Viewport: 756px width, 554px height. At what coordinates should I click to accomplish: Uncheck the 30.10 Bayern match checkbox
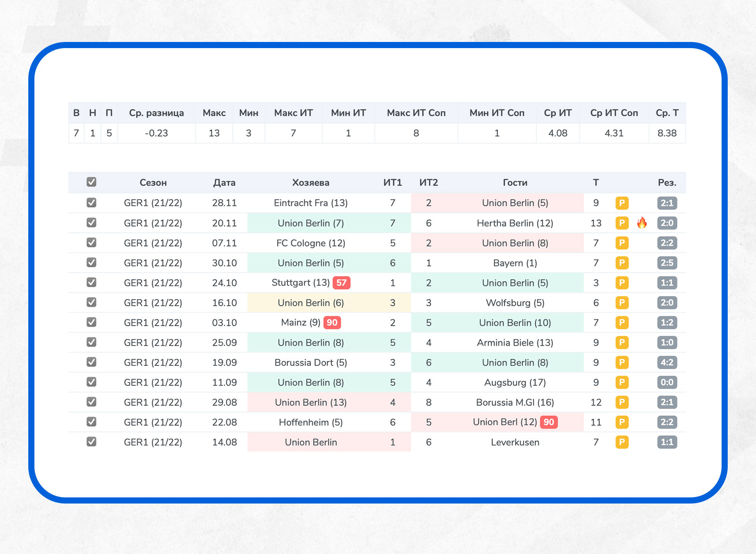pos(91,263)
